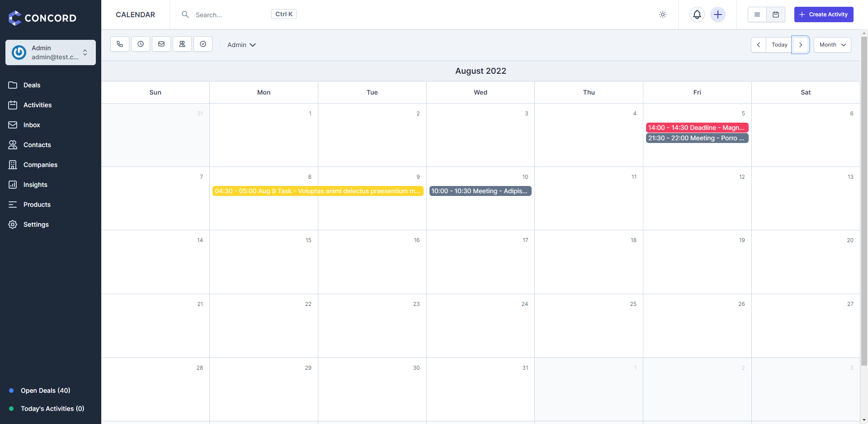Switch to list view icon
This screenshot has width=868, height=424.
tap(757, 14)
